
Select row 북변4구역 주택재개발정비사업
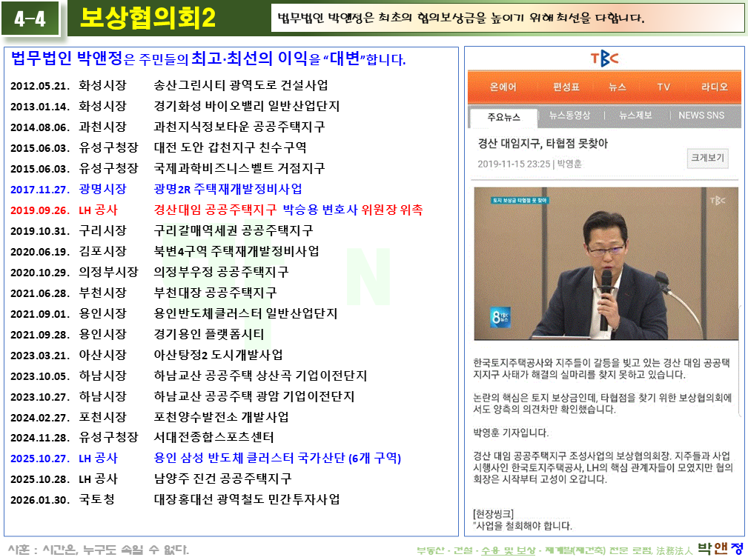coord(165,251)
